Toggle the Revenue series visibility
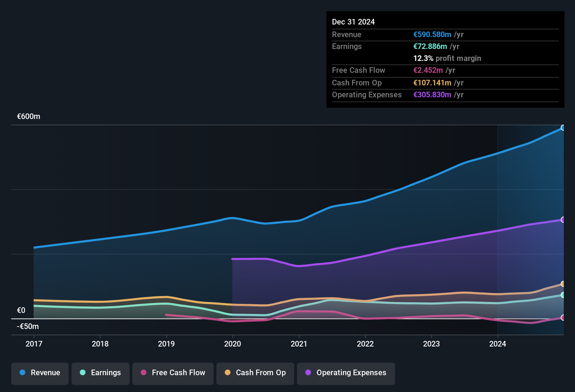575x392 pixels. coord(40,373)
